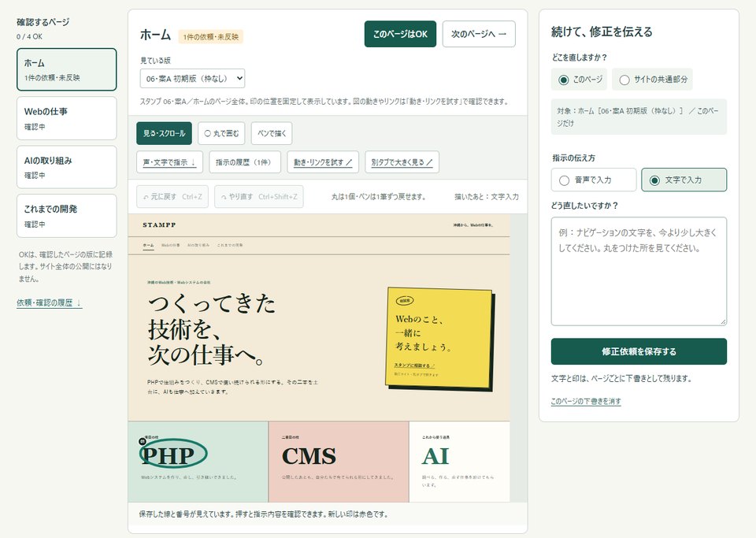Click the 対象：ホーム target info box
Viewport: 756px width, 538px height.
(639, 117)
